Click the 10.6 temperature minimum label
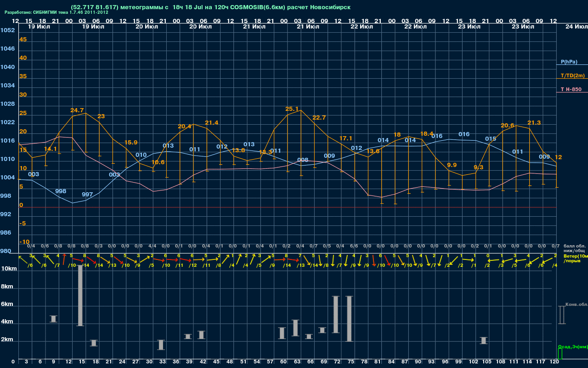The height and width of the screenshot is (368, 588). pyautogui.click(x=158, y=162)
